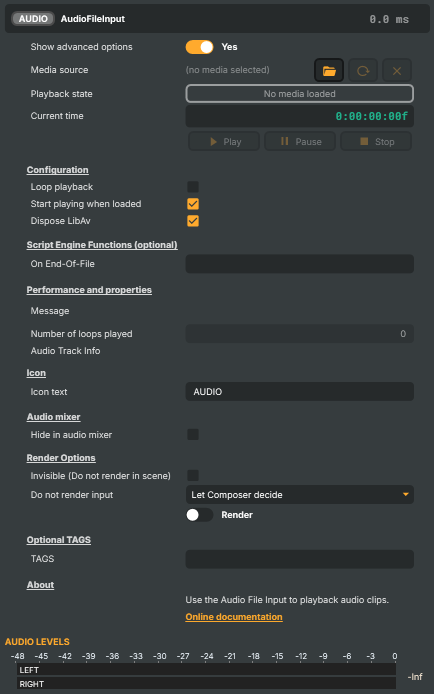Enable the Loop playback checkbox
This screenshot has width=434, height=694.
click(193, 187)
